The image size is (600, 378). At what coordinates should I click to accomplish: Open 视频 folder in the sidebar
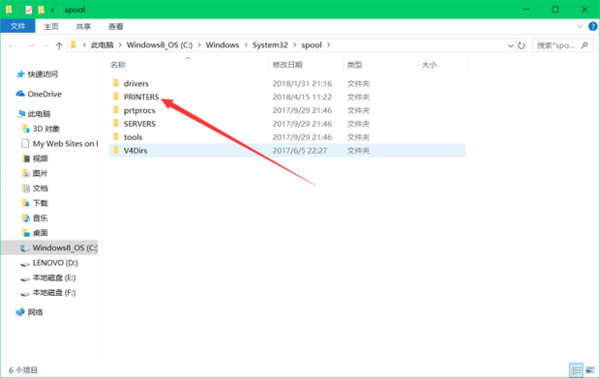pos(40,158)
